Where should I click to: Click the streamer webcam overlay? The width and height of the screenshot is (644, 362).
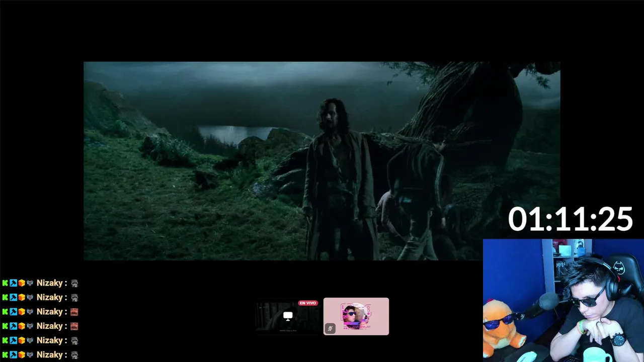pos(563,300)
